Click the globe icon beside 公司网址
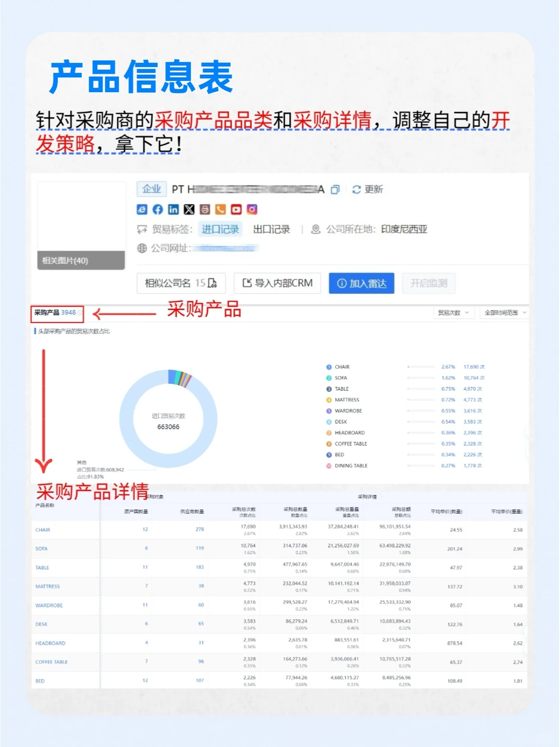 (x=141, y=248)
